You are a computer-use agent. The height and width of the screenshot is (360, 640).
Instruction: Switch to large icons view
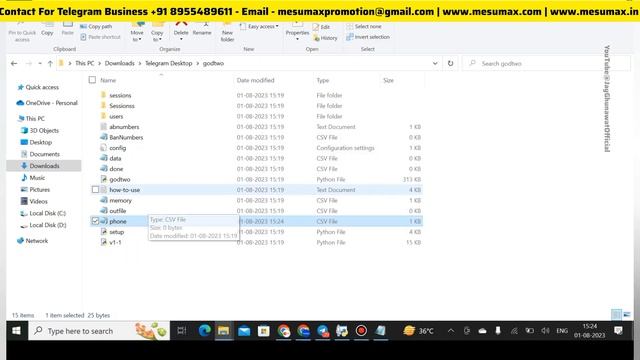[x=627, y=314]
